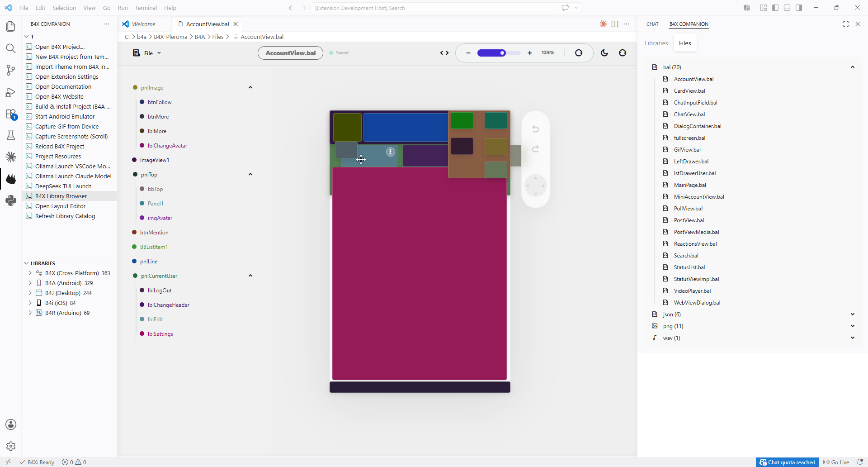Select lblSettings in the view tree

(x=160, y=334)
